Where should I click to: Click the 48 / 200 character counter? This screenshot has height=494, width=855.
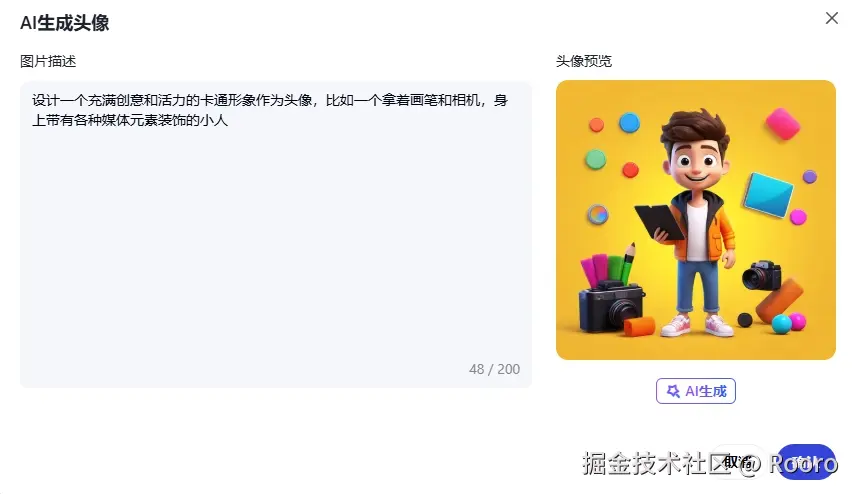point(494,369)
